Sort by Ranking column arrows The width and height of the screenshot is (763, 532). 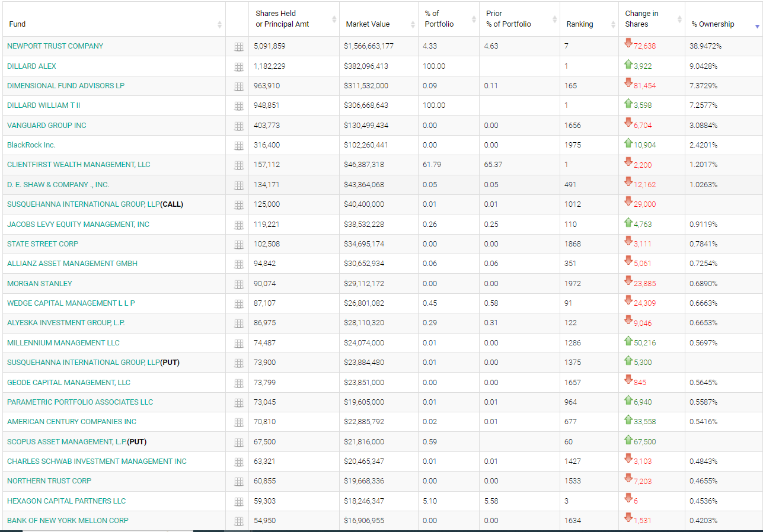point(614,24)
